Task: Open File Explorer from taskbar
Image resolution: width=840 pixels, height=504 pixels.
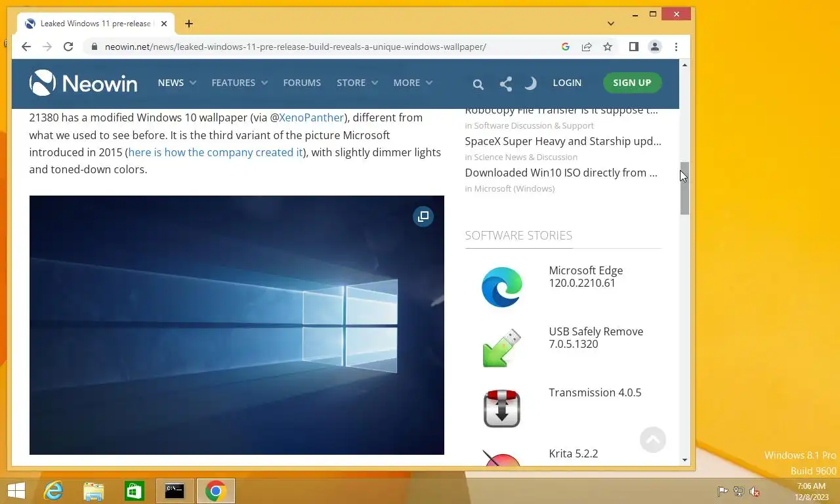Action: (x=94, y=491)
